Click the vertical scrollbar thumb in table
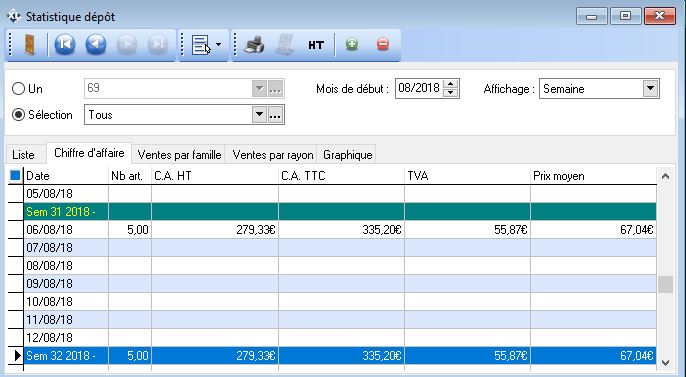 tap(665, 284)
